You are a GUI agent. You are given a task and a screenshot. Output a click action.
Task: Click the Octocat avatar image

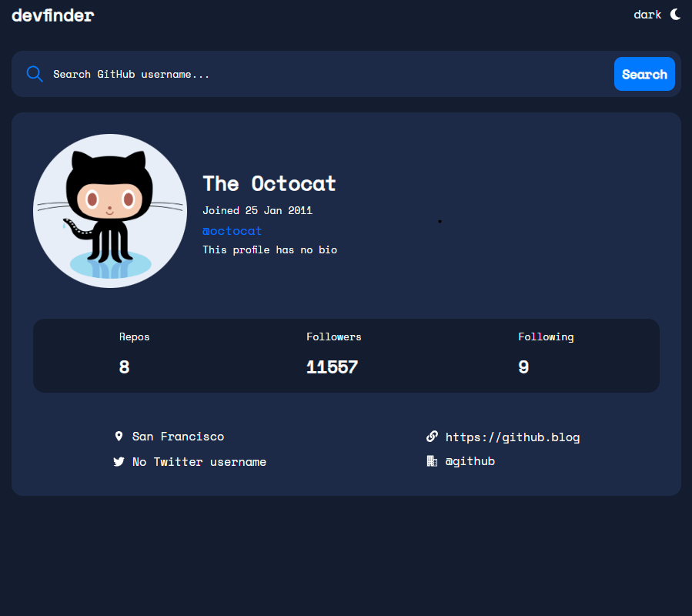tap(110, 211)
